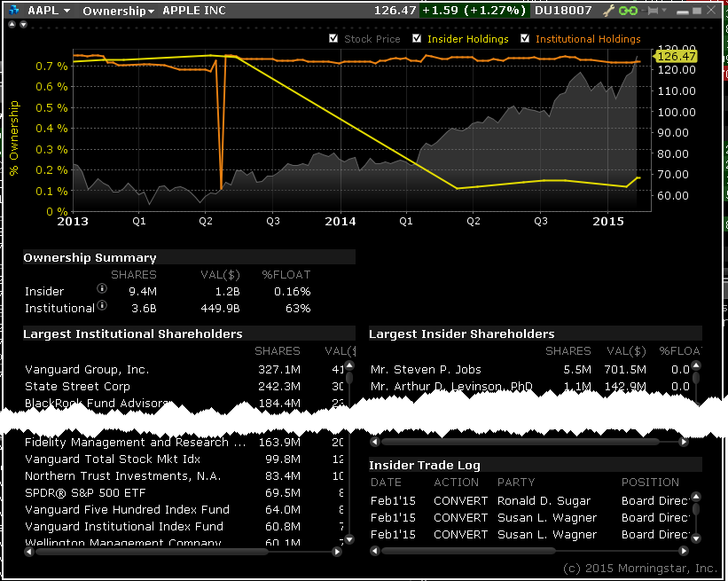Viewport: 728px width, 581px height.
Task: Click DATE header in Insider Trade Log
Action: point(386,482)
